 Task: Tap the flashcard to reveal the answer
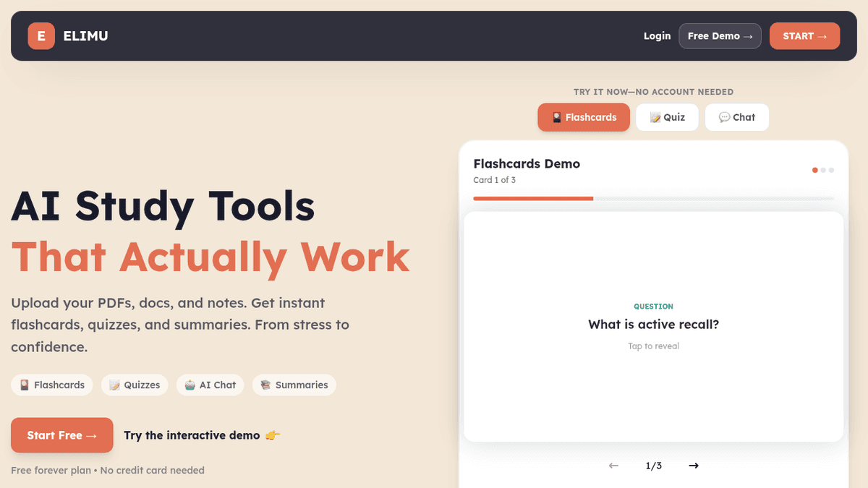[653, 326]
